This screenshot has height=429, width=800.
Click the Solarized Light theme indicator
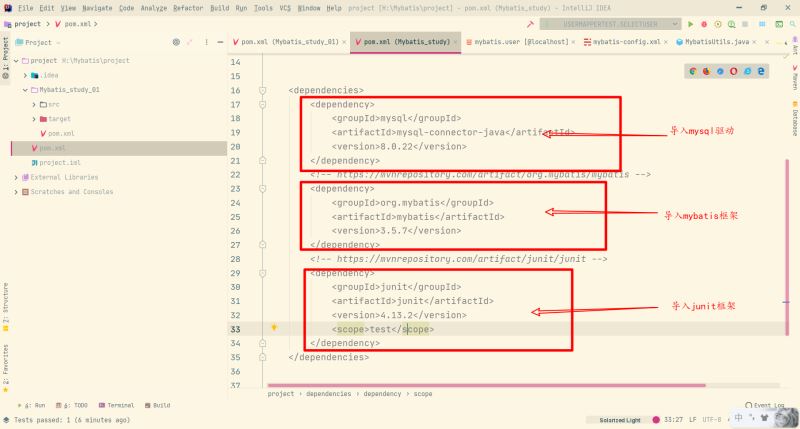pos(619,420)
